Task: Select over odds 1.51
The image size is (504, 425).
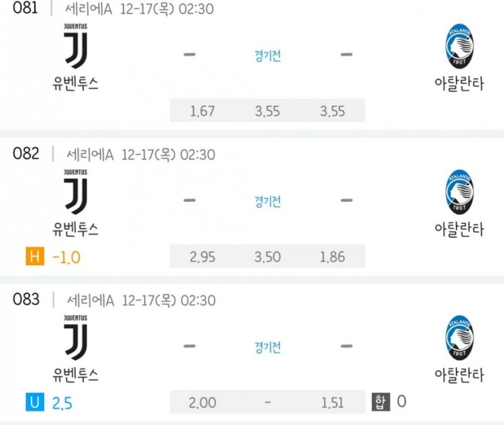Action: coord(332,403)
